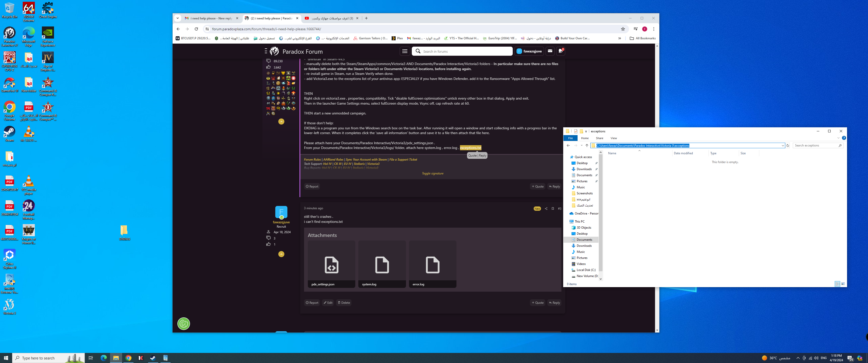Open Cheat Engine desktop shortcut
This screenshot has width=868, height=363.
tap(48, 10)
